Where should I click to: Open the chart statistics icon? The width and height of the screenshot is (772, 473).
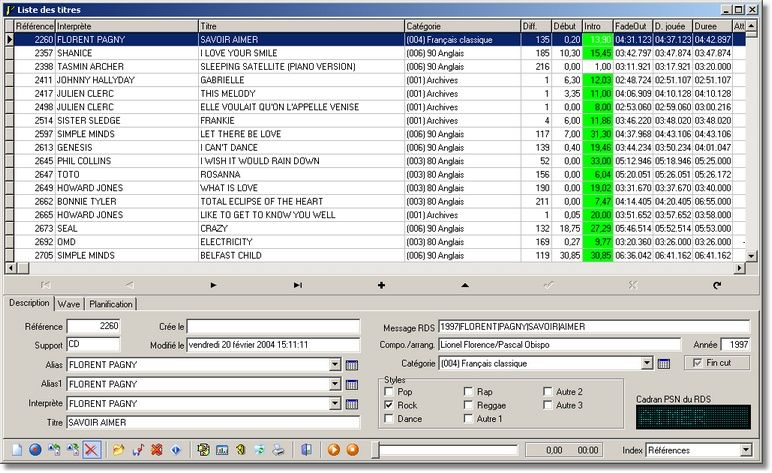(x=222, y=450)
